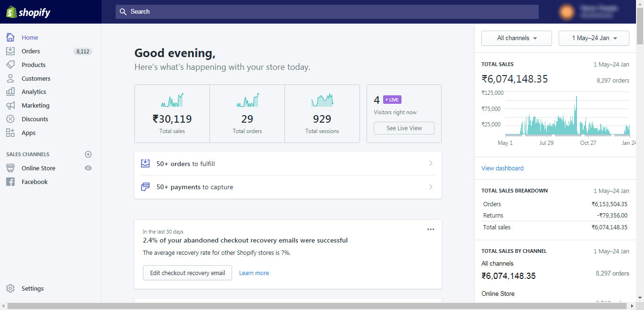Click the 50+ payments to capture text
644x310 pixels.
click(195, 187)
